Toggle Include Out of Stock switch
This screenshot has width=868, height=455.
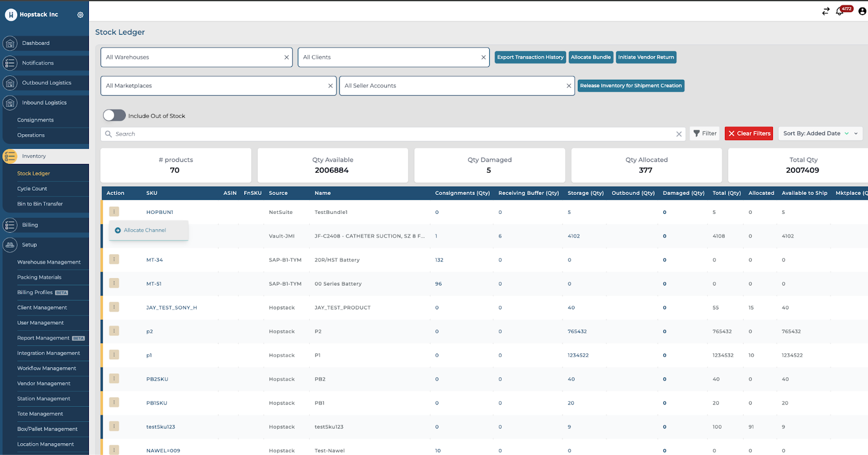(x=114, y=116)
